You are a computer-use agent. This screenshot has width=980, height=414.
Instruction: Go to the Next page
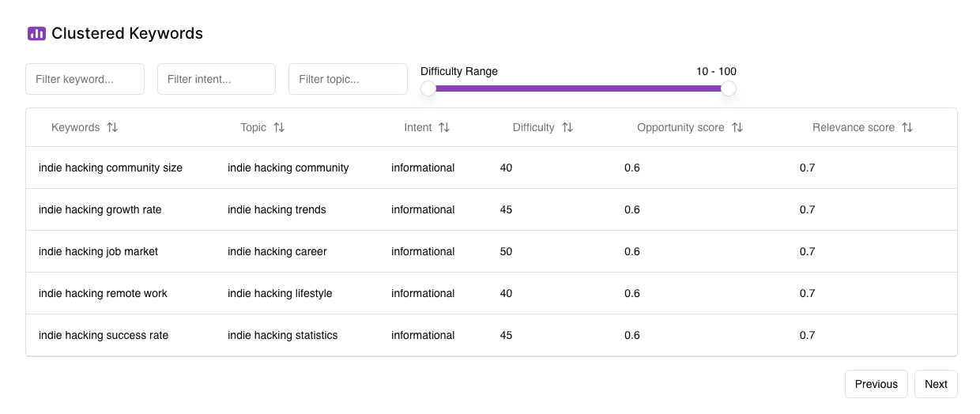pyautogui.click(x=936, y=384)
